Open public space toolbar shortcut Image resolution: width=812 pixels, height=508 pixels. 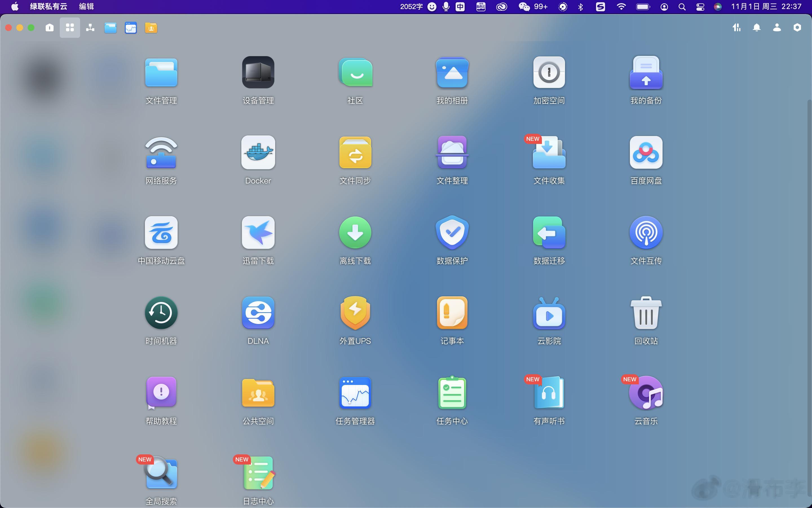pos(151,28)
